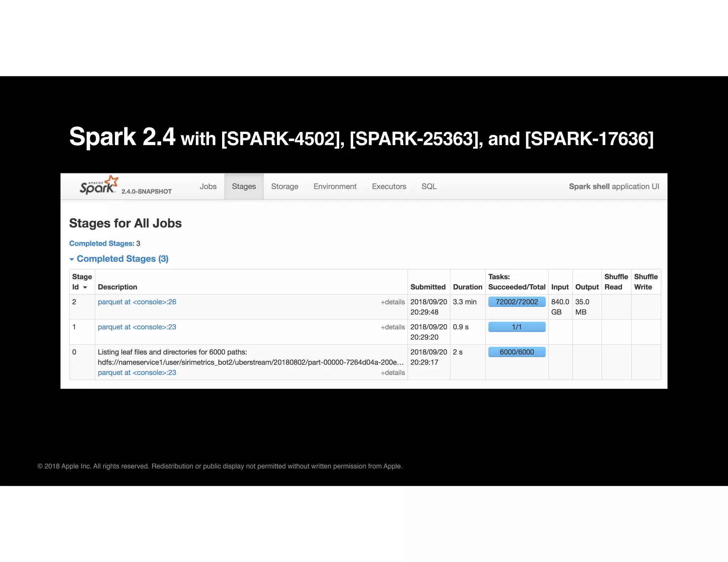Click the Apache Spark logo

click(99, 185)
